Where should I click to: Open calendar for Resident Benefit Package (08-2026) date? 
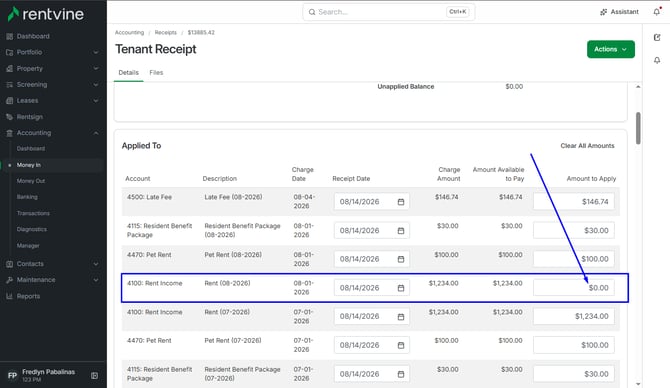401,231
